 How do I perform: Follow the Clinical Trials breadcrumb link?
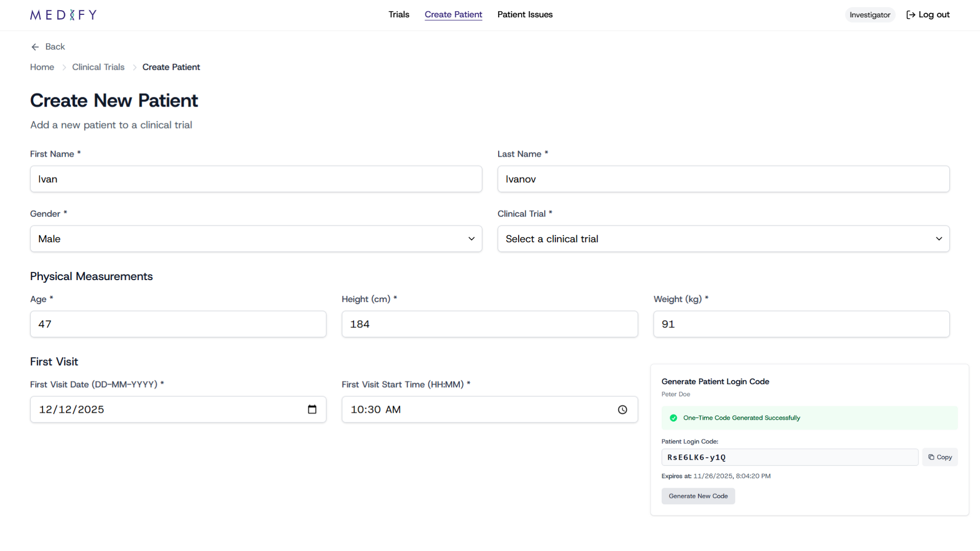point(98,67)
